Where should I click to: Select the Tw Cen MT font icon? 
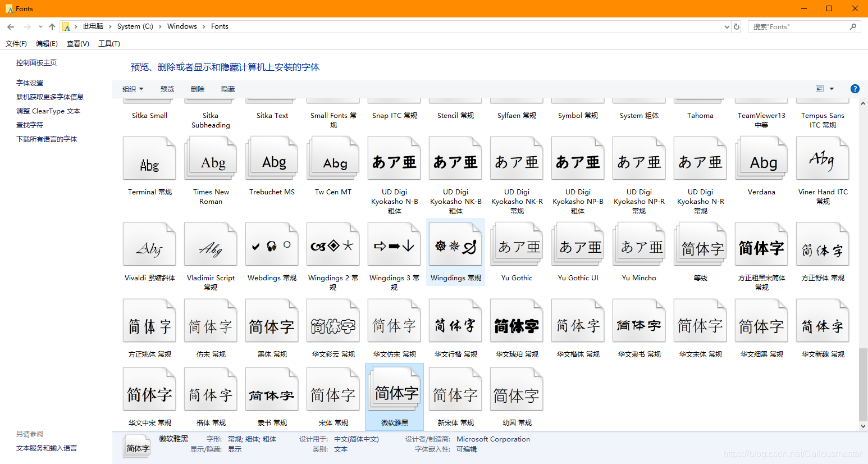(333, 159)
